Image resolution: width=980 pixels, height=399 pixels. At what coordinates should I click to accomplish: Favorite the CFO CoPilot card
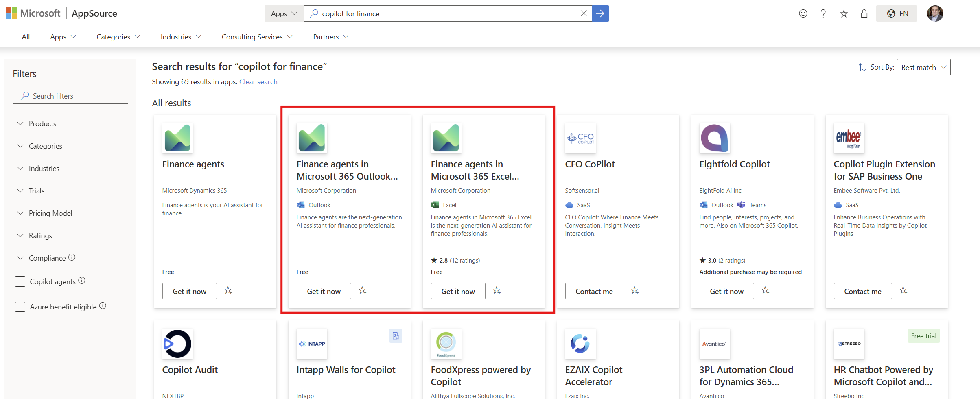pyautogui.click(x=635, y=290)
